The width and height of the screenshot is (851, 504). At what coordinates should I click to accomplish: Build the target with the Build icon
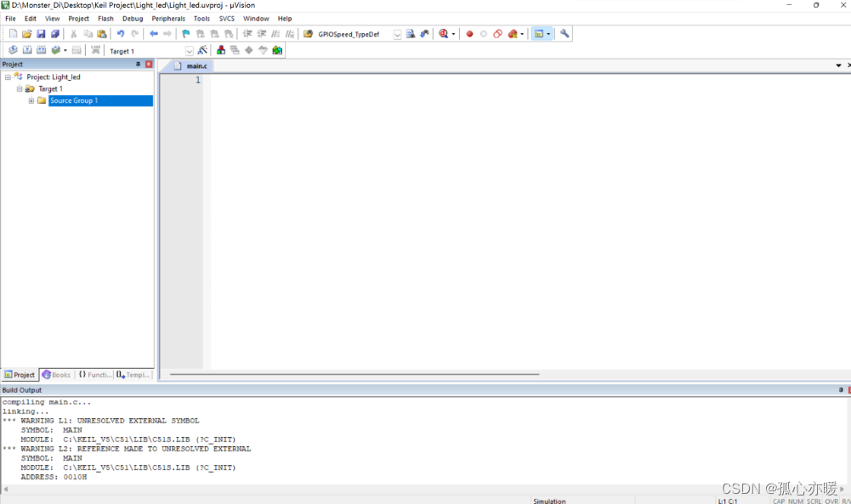(27, 50)
